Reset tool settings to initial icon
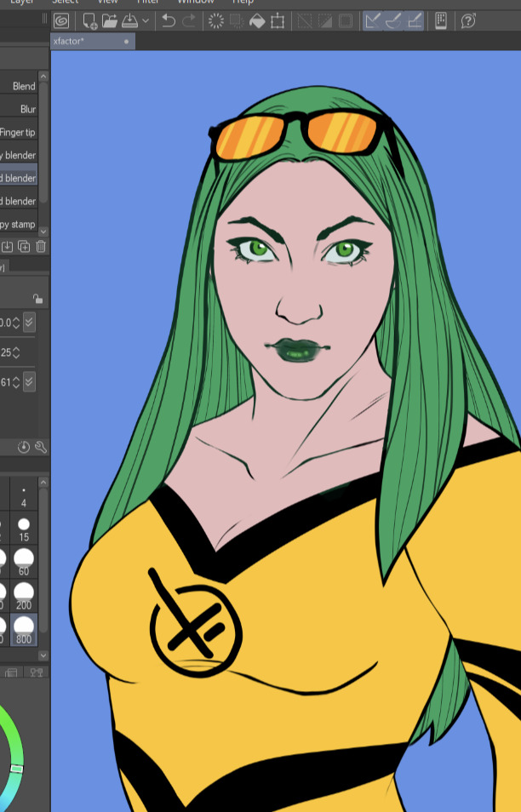Image resolution: width=521 pixels, height=812 pixels. [x=24, y=447]
